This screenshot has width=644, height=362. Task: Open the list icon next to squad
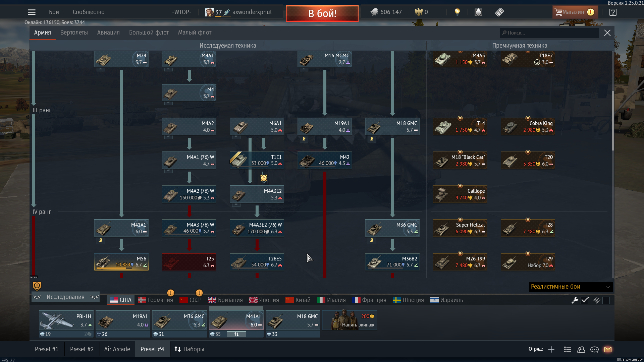568,350
